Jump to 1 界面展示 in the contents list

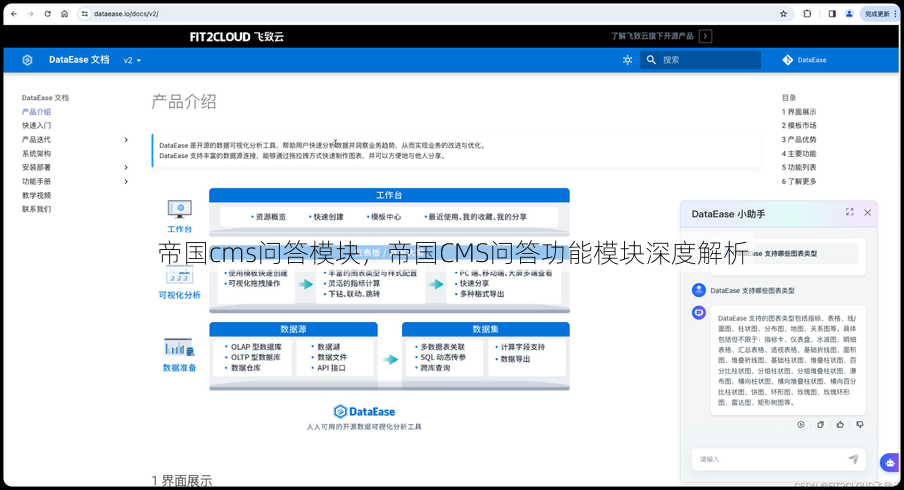[799, 112]
